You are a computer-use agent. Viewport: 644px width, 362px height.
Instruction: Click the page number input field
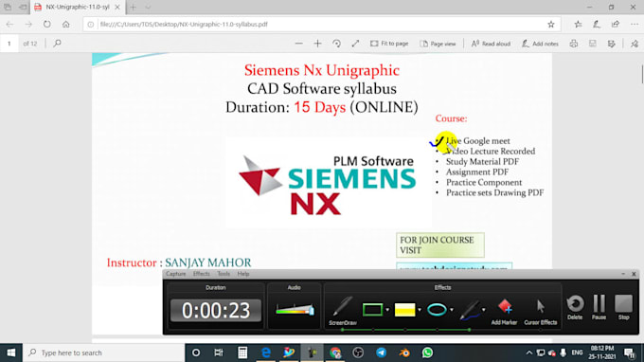coord(9,44)
